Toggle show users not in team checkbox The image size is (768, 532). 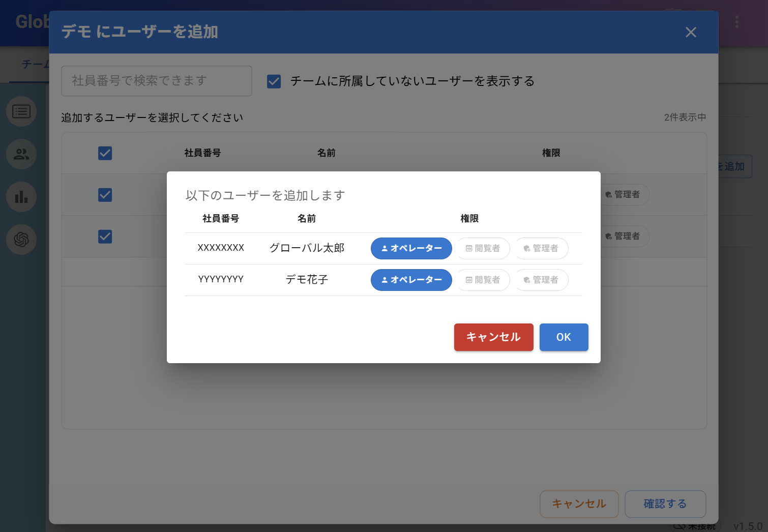pos(274,81)
